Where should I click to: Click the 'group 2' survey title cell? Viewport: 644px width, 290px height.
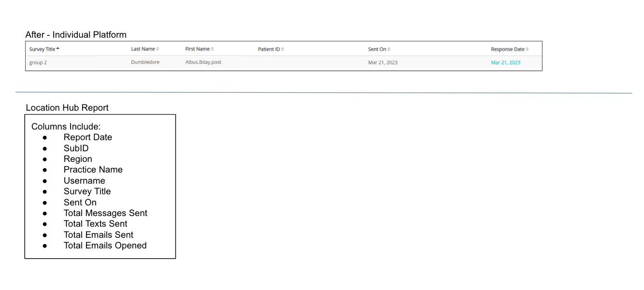(38, 62)
